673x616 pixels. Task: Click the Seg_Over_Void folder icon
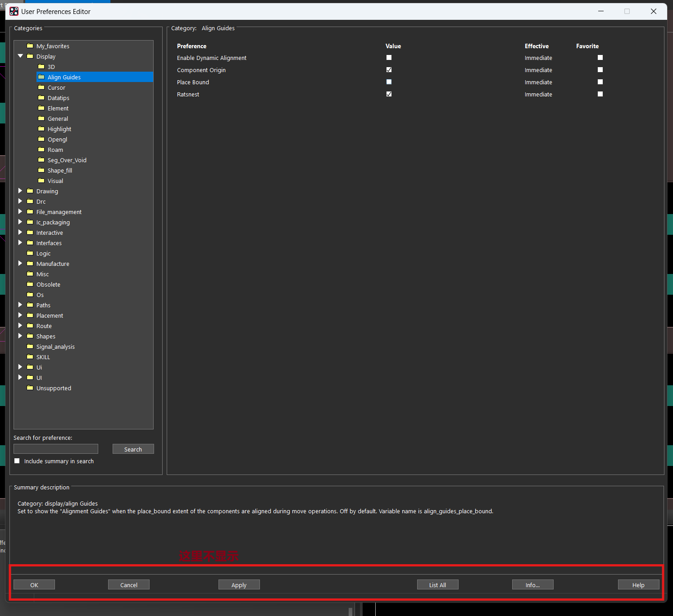(x=41, y=160)
